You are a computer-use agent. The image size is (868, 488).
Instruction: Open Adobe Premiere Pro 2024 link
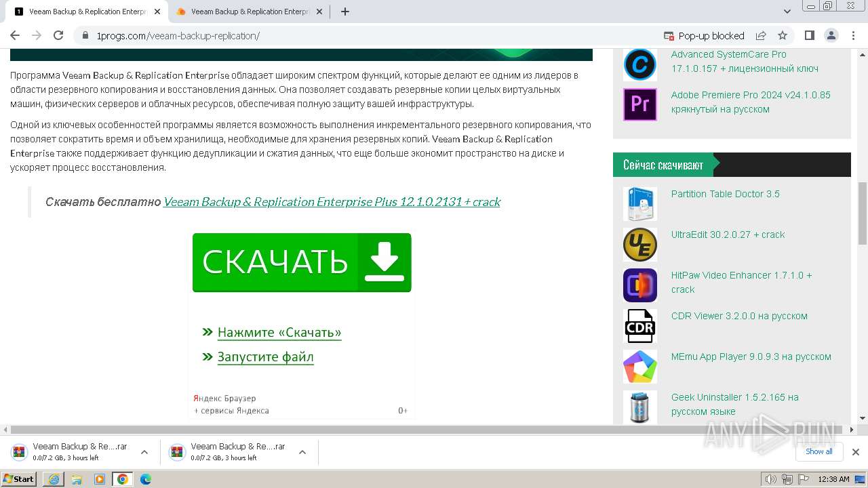point(751,102)
